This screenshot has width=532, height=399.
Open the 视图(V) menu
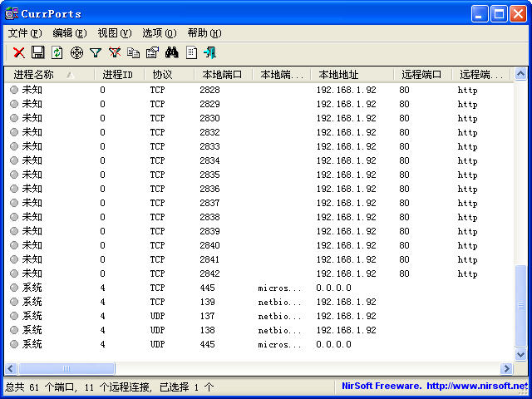point(115,33)
